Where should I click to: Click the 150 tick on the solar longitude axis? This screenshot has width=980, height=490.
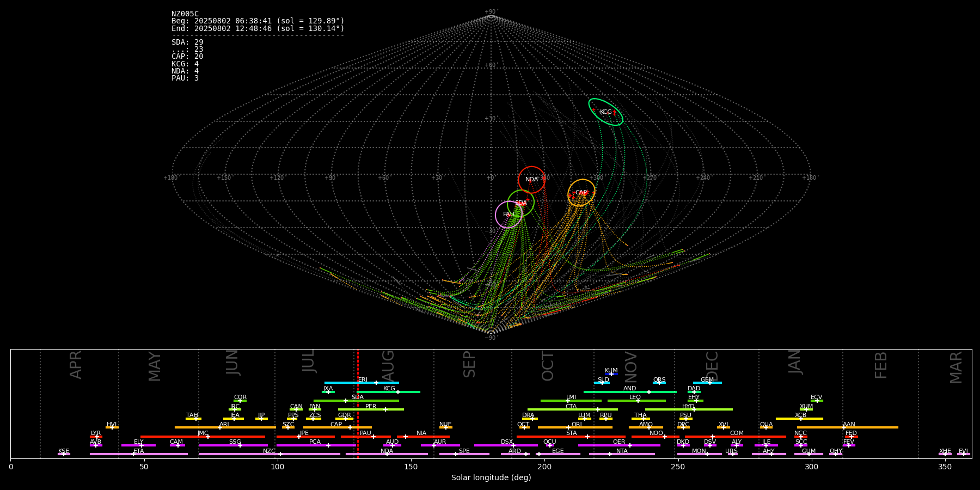point(411,467)
